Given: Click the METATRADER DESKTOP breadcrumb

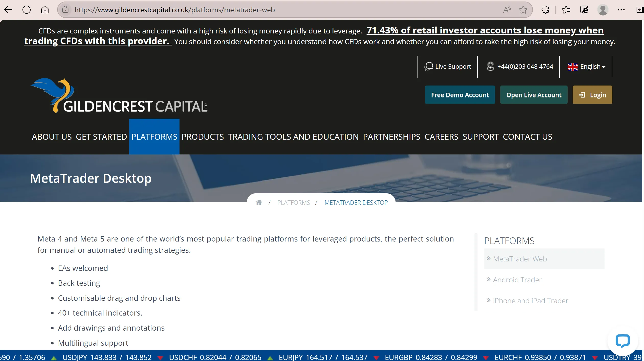Looking at the screenshot, I should click(x=356, y=202).
